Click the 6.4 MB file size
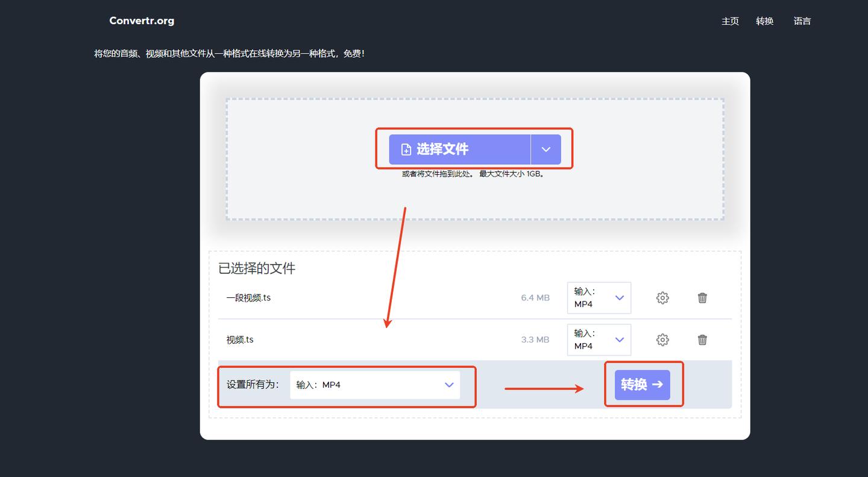This screenshot has width=868, height=477. pos(535,298)
